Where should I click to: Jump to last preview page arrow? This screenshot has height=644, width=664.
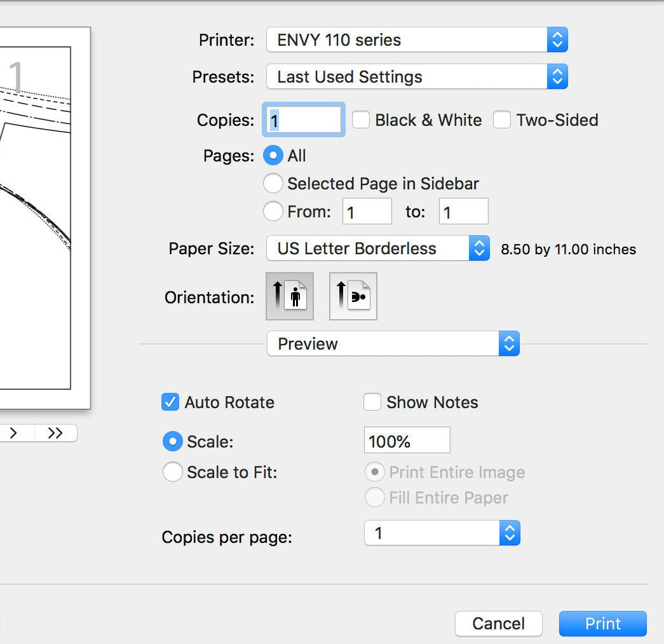pos(55,433)
